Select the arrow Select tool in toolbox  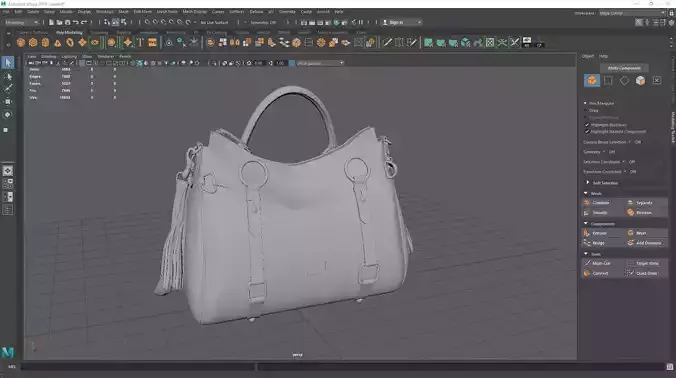coord(8,63)
